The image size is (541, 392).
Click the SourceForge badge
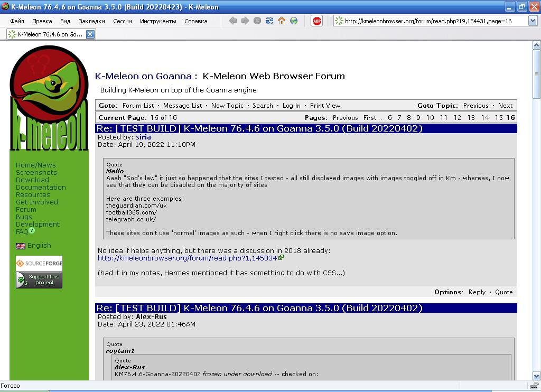[39, 263]
